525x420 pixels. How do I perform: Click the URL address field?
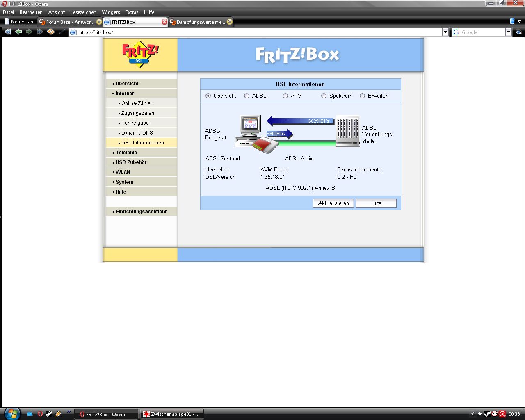pyautogui.click(x=260, y=32)
